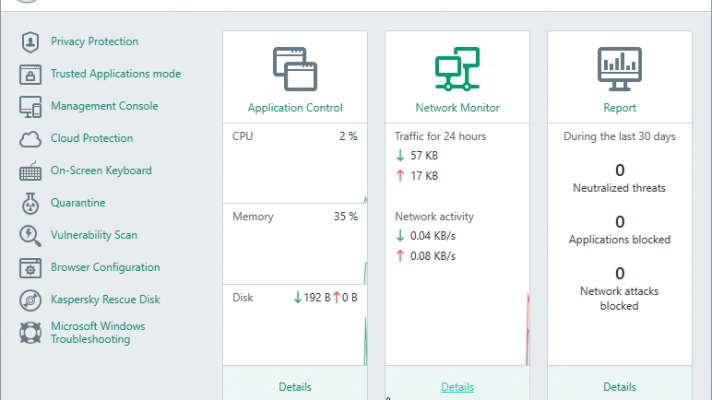Select the Quarantine menu label
Screen dimensions: 712x400
tap(78, 203)
